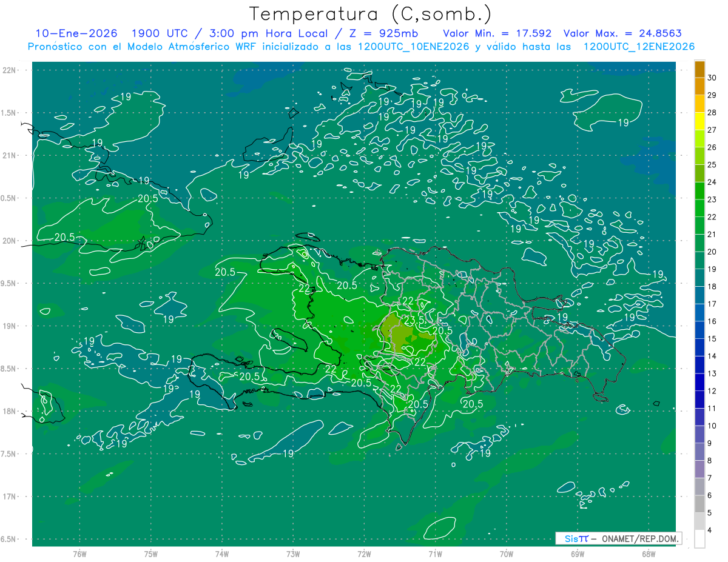Click the white swatch at the legend bottom

[699, 539]
